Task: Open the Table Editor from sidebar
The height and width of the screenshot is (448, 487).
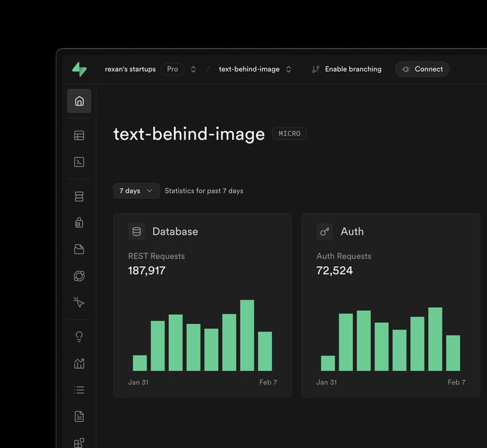Action: click(x=79, y=136)
